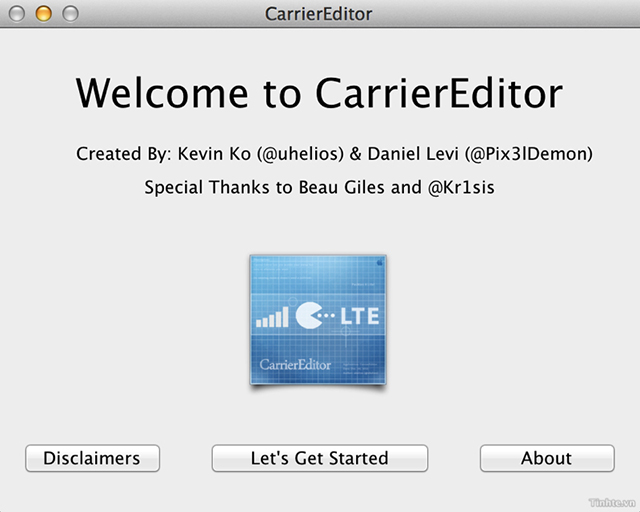Select the 'Welcome to CarrierEditor' heading

point(319,93)
